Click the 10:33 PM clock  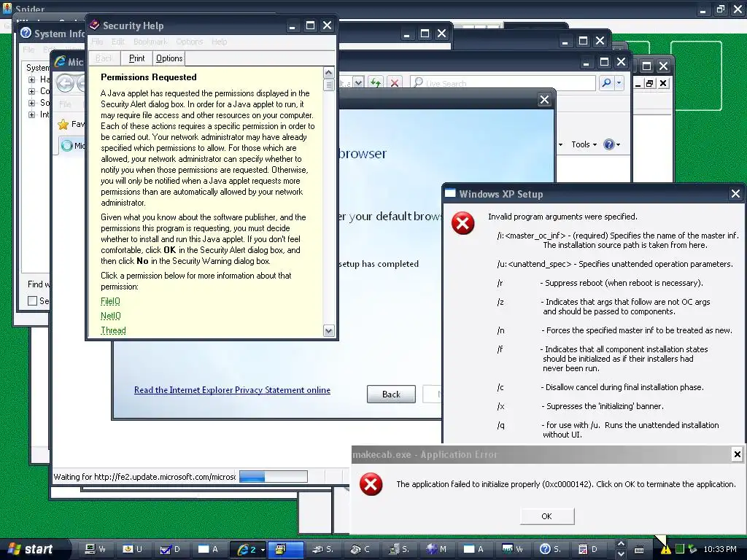click(x=719, y=549)
